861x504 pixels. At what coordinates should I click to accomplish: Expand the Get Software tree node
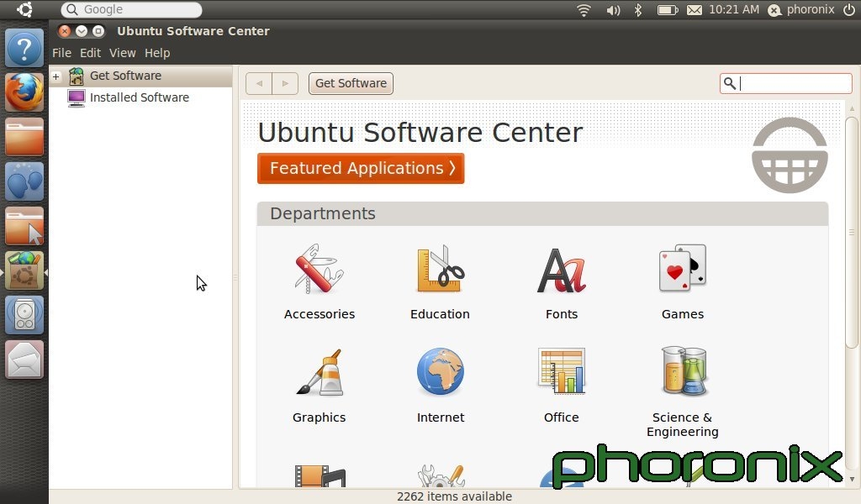[56, 76]
